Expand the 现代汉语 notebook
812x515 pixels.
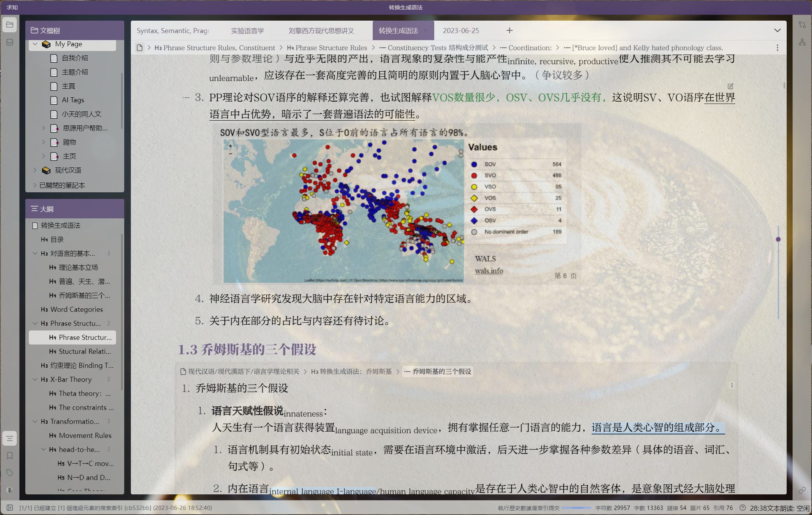[35, 170]
